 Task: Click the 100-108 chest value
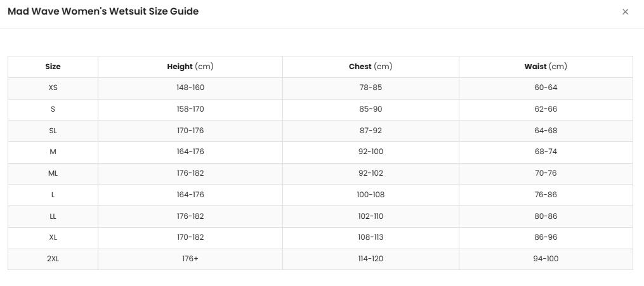(x=371, y=195)
